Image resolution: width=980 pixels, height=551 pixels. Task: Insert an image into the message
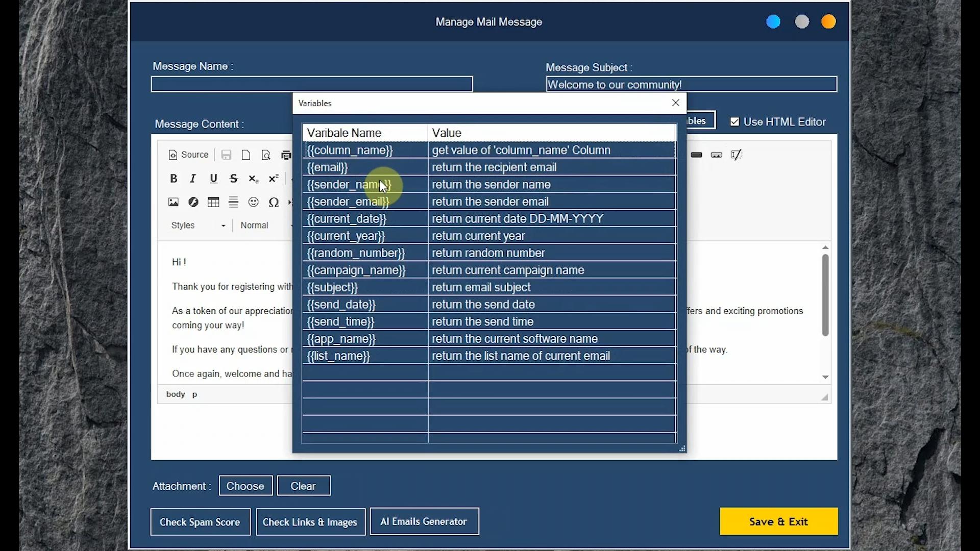173,202
